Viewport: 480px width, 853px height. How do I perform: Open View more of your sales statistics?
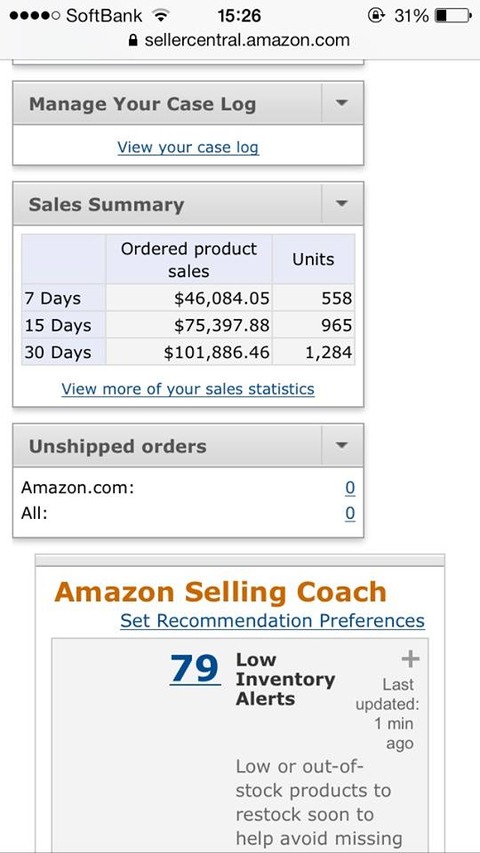[x=188, y=389]
